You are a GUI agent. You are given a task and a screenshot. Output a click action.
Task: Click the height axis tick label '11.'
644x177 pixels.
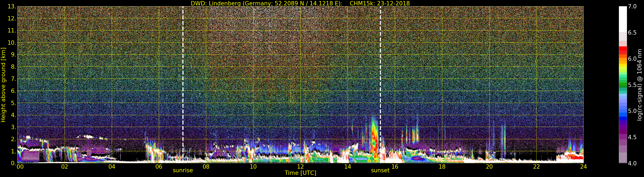click(12, 31)
